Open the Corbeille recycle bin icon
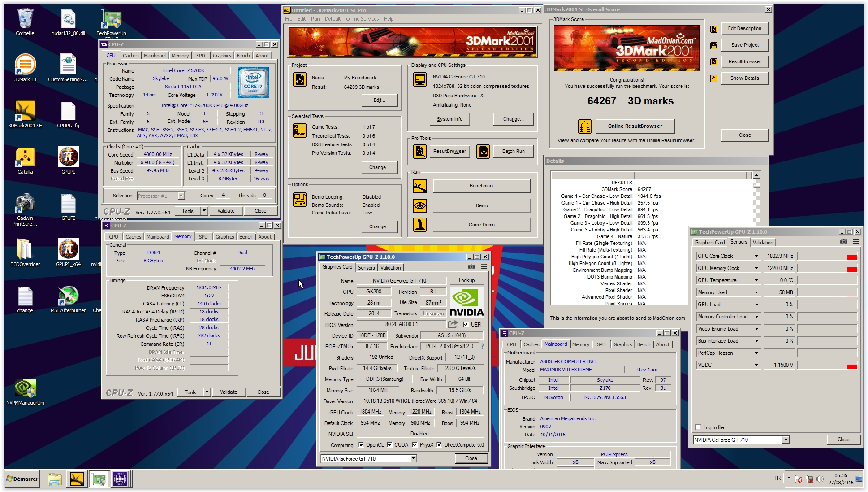Screen dimensions: 868x492 pos(25,22)
